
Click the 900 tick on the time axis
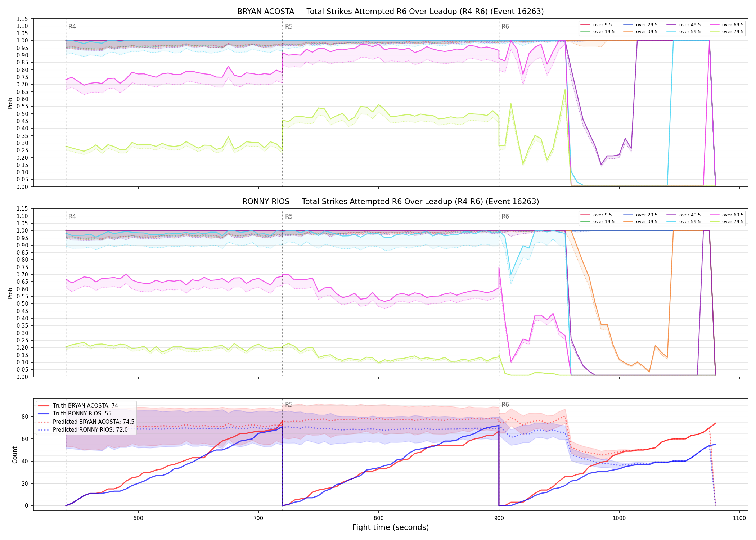pos(499,518)
